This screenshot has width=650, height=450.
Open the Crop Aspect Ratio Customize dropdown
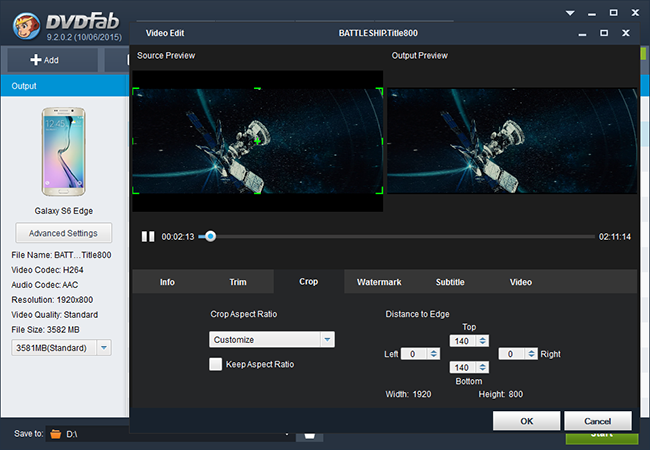[272, 339]
